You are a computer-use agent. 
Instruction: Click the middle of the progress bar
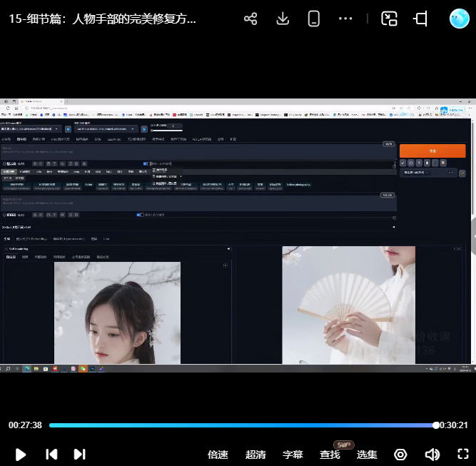point(243,425)
